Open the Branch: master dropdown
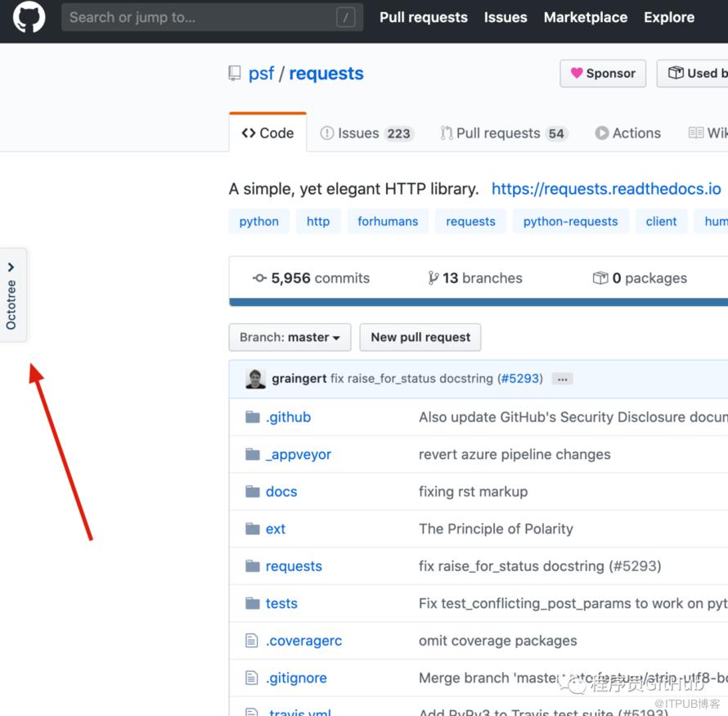This screenshot has width=728, height=716. coord(290,337)
